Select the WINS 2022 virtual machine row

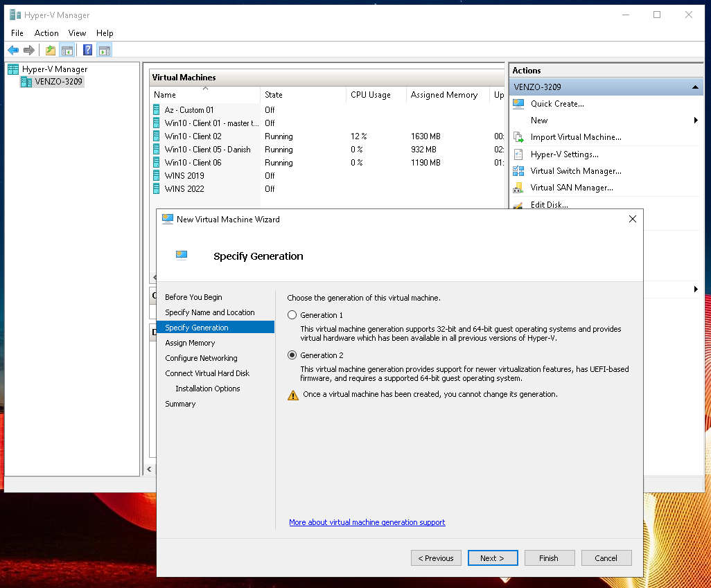(326, 188)
